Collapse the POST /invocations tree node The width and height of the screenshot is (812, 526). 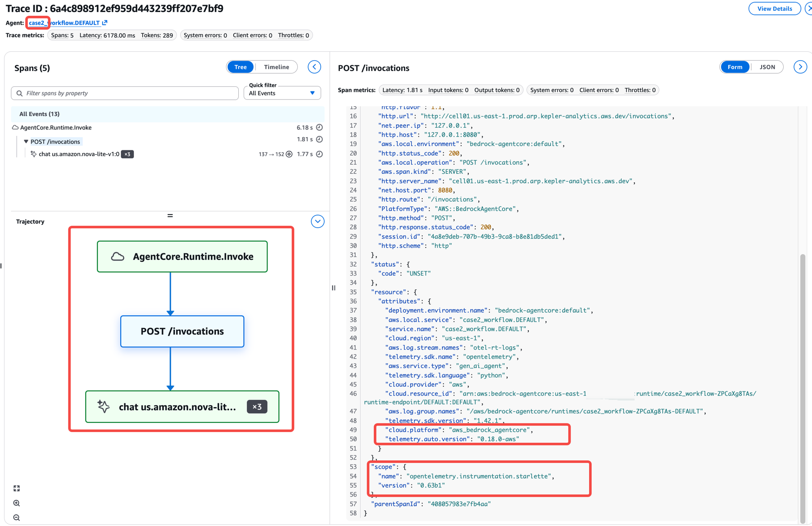tap(26, 142)
